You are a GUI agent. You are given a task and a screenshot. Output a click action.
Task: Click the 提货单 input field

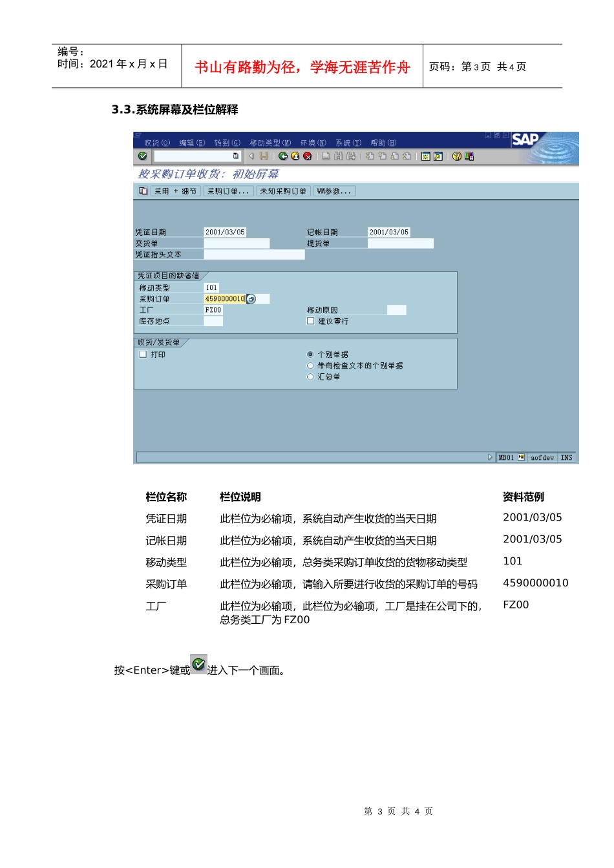point(401,243)
